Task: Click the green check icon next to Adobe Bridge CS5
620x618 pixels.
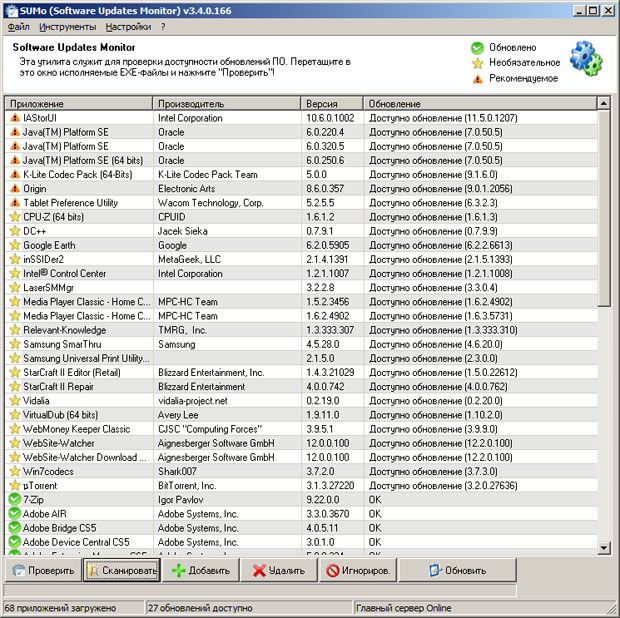Action: pyautogui.click(x=15, y=528)
